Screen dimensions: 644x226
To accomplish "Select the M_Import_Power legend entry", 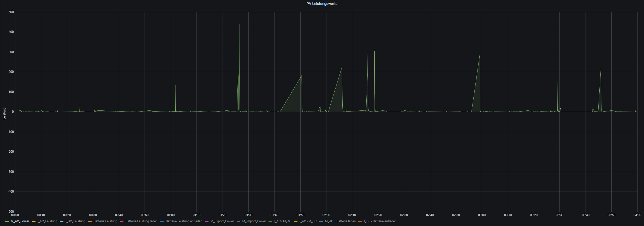I will tap(254, 221).
